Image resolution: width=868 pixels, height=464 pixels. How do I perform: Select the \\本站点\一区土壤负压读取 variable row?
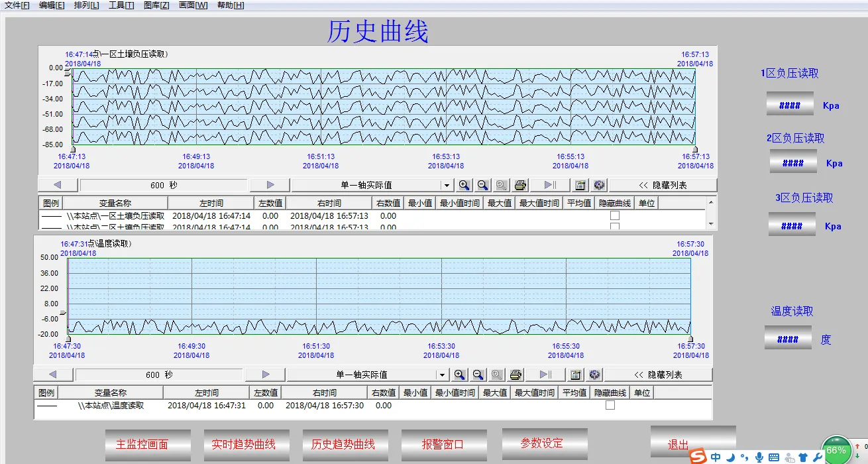(x=373, y=215)
